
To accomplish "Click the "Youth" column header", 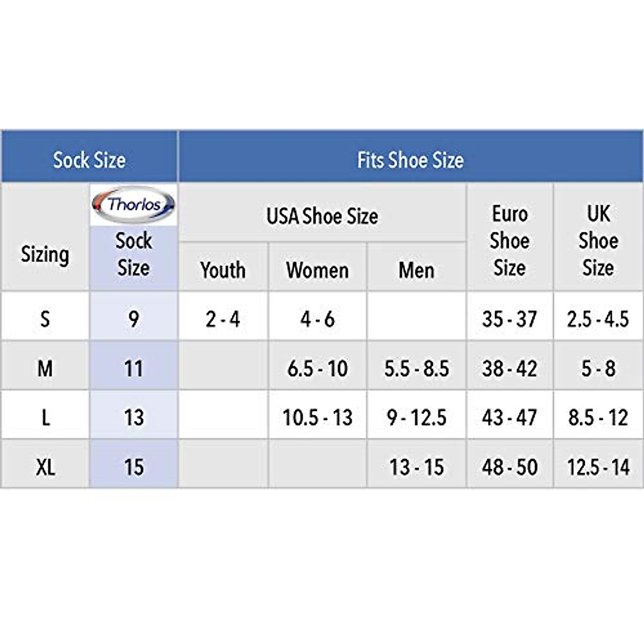I will coord(223,270).
